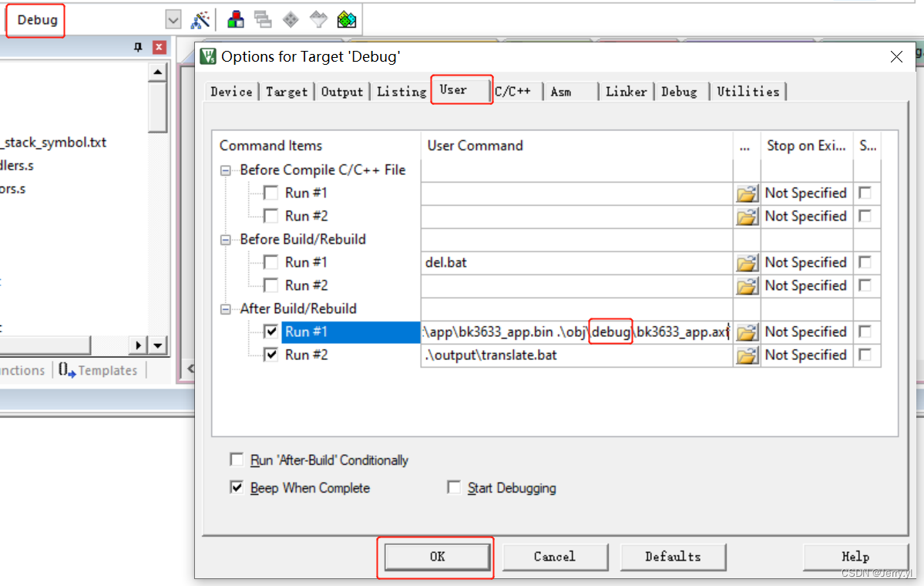Browse folder for Before Build Run #2
This screenshot has width=924, height=586.
(x=747, y=286)
